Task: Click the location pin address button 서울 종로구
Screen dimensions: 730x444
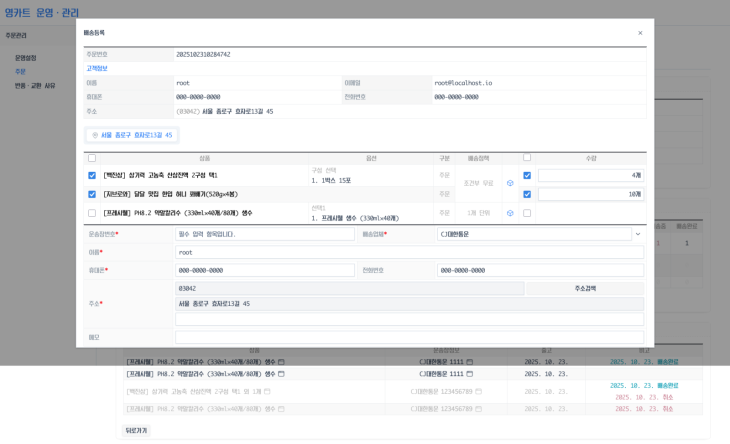Action: click(x=131, y=135)
